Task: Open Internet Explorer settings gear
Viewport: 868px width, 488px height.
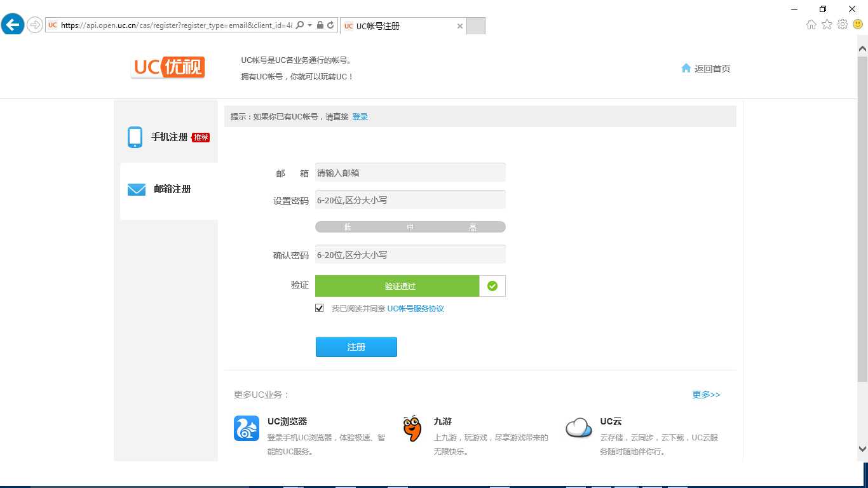Action: 842,24
